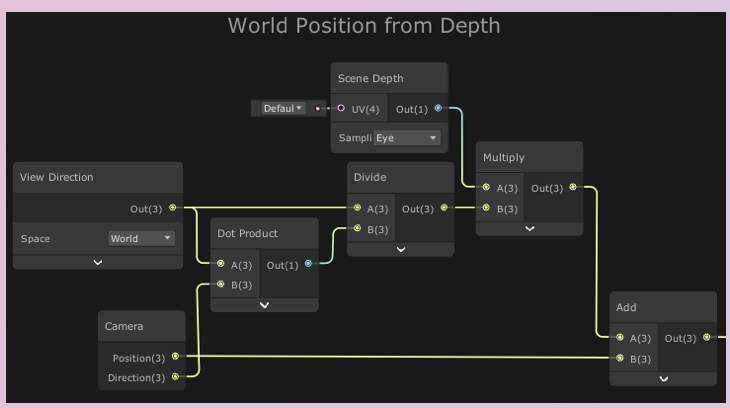Screen dimensions: 730x408
Task: Click Add A(3) input port
Action: (620, 337)
